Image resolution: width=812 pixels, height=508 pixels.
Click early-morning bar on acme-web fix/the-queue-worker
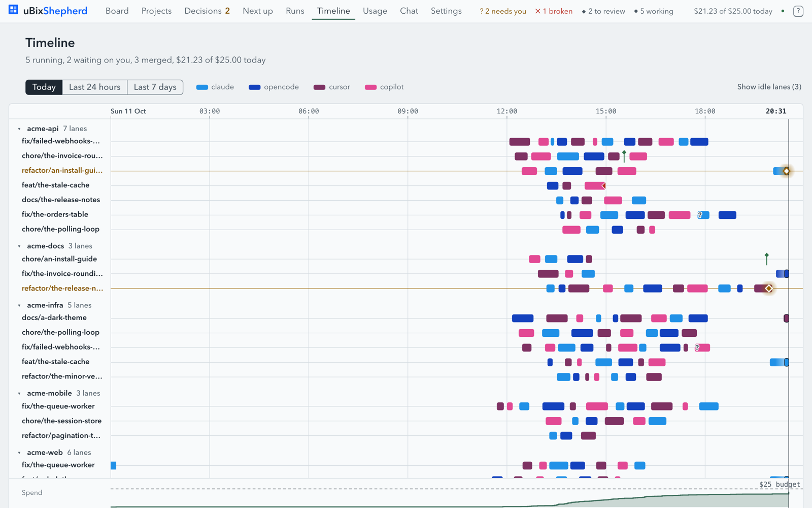(113, 466)
